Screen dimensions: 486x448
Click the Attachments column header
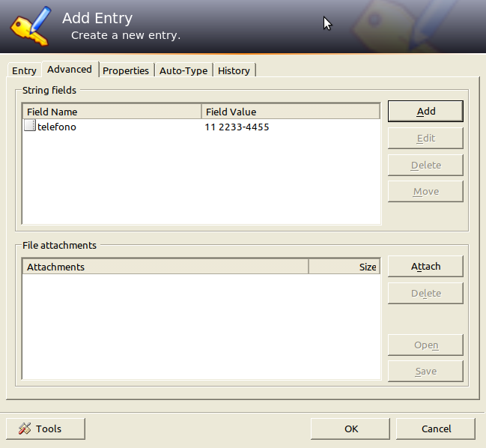click(x=165, y=267)
